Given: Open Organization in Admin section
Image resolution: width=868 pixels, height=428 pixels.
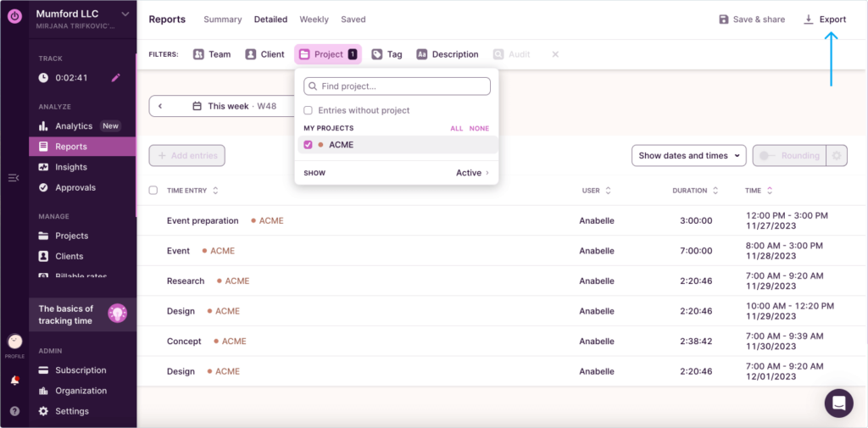Looking at the screenshot, I should click(x=81, y=391).
